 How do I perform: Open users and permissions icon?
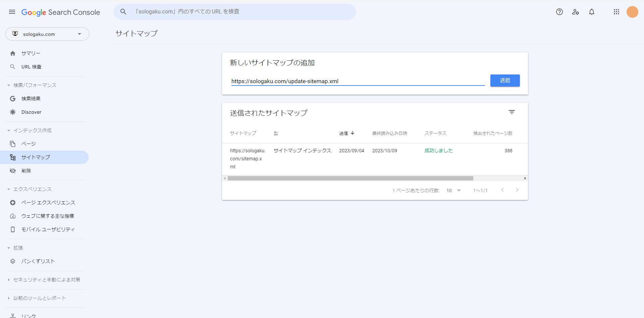576,12
